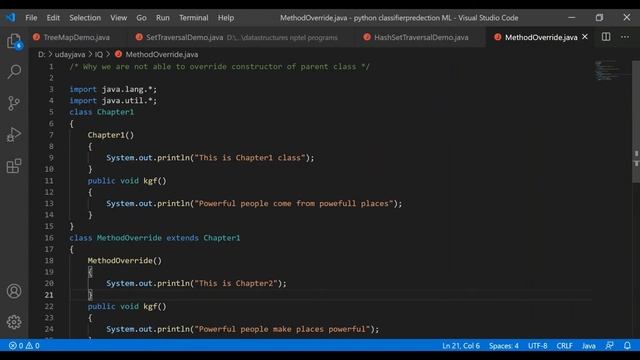Viewport: 640px width, 360px height.
Task: Click the udayjava breadcrumb folder
Action: point(70,54)
